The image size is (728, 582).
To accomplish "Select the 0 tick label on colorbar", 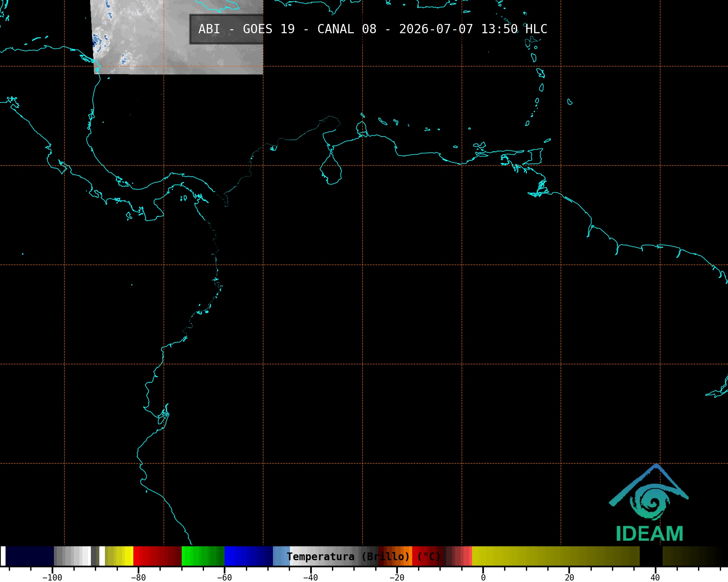I will 483,578.
